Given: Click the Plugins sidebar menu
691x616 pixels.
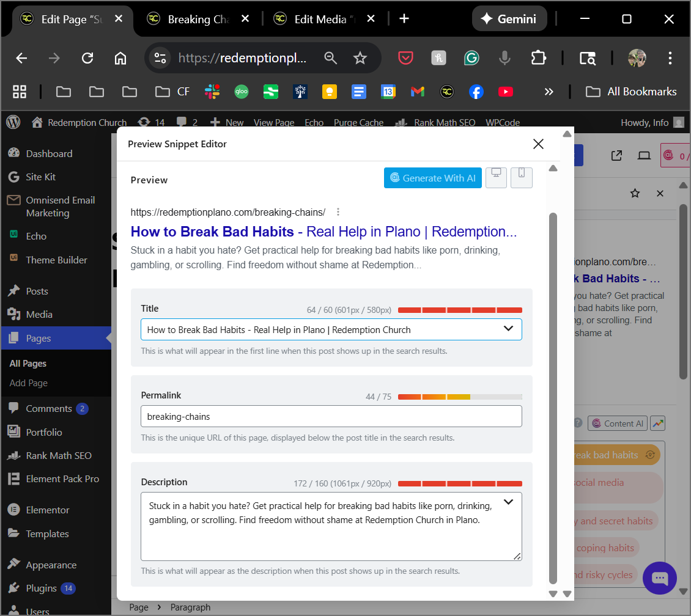Looking at the screenshot, I should tap(41, 588).
